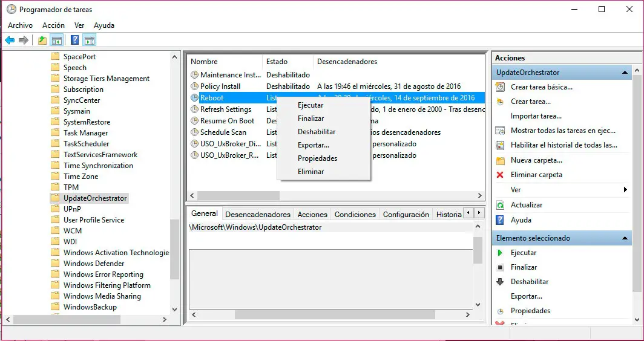Screen dimensions: 644x341
Task: Open the Acción menu
Action: 53,25
